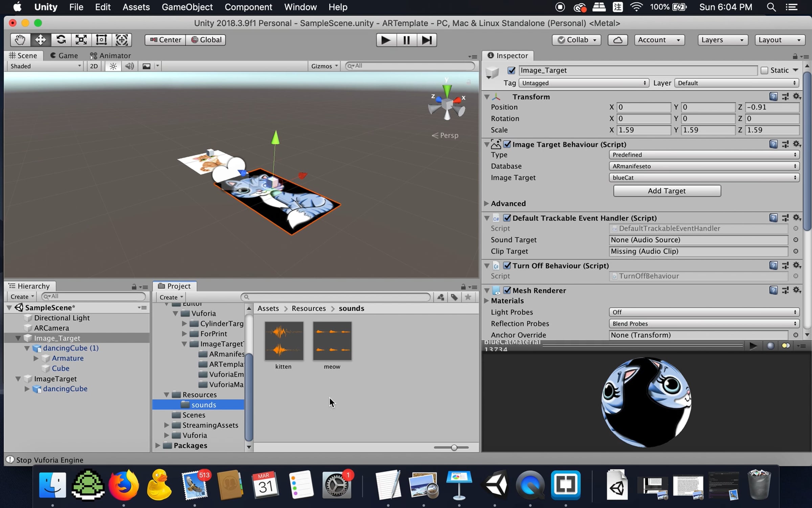Uncheck the Mesh Renderer component checkbox
The image size is (812, 508).
pyautogui.click(x=507, y=290)
